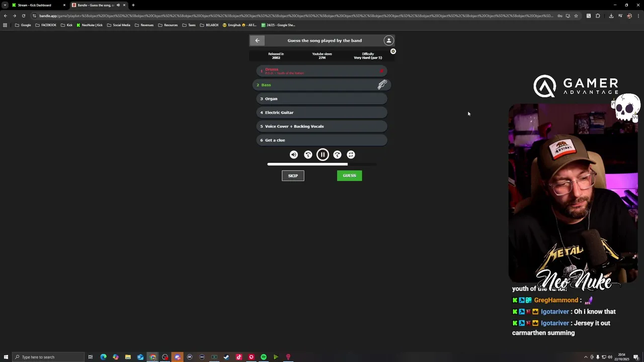Click the taskbar search box
Screen dimensions: 644x362
pyautogui.click(x=48, y=357)
